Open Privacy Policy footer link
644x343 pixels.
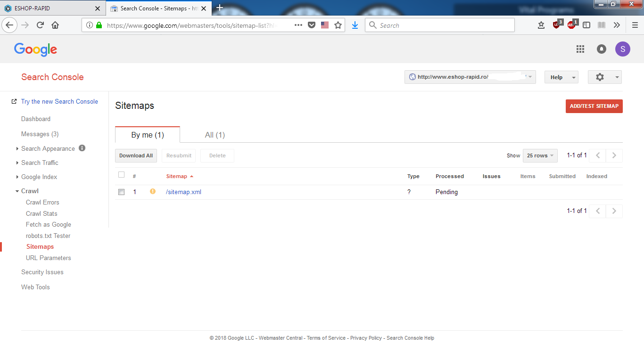pos(366,338)
